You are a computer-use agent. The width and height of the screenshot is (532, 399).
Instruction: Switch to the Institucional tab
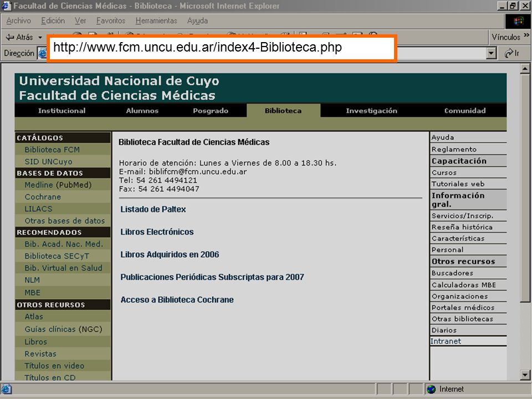(62, 111)
